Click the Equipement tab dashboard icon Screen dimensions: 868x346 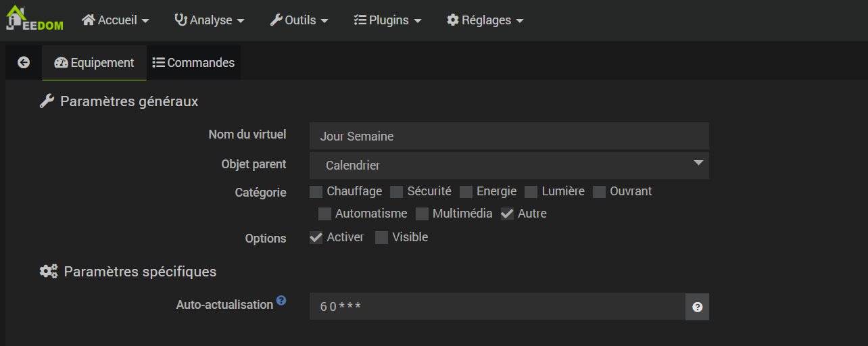tap(61, 63)
